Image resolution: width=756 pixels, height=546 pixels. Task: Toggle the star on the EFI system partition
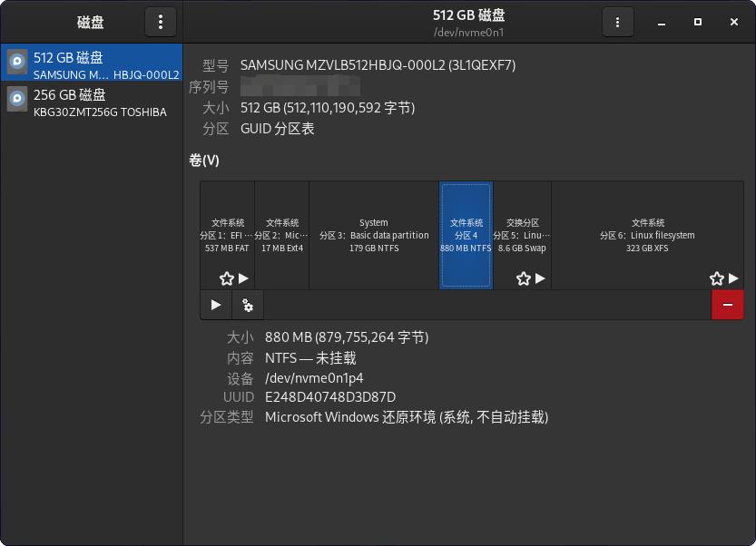(225, 278)
